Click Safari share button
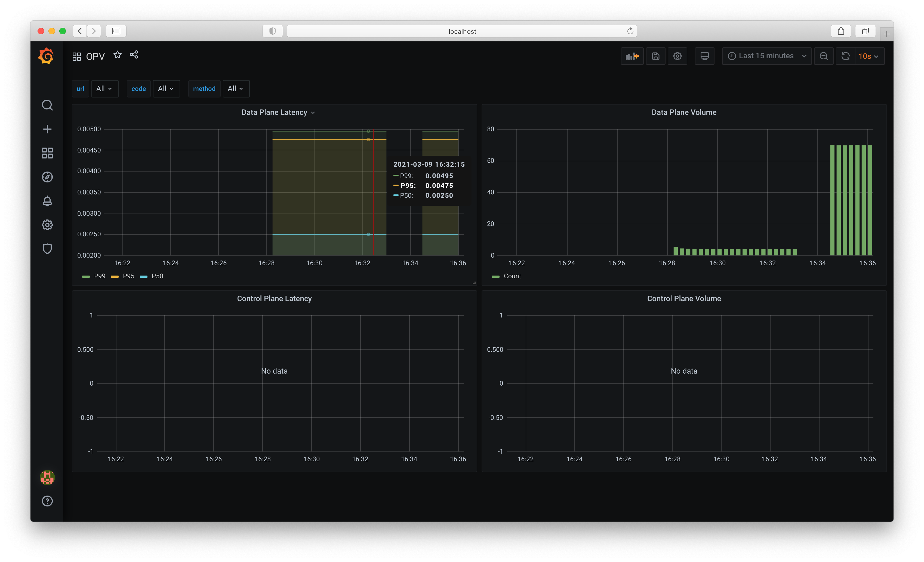The width and height of the screenshot is (924, 562). (841, 31)
